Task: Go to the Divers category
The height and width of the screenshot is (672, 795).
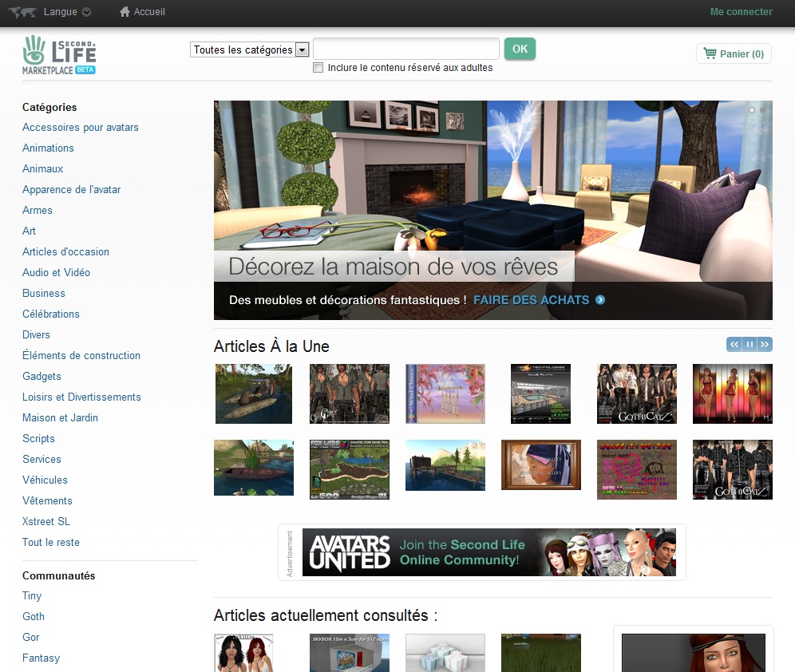Action: (36, 335)
